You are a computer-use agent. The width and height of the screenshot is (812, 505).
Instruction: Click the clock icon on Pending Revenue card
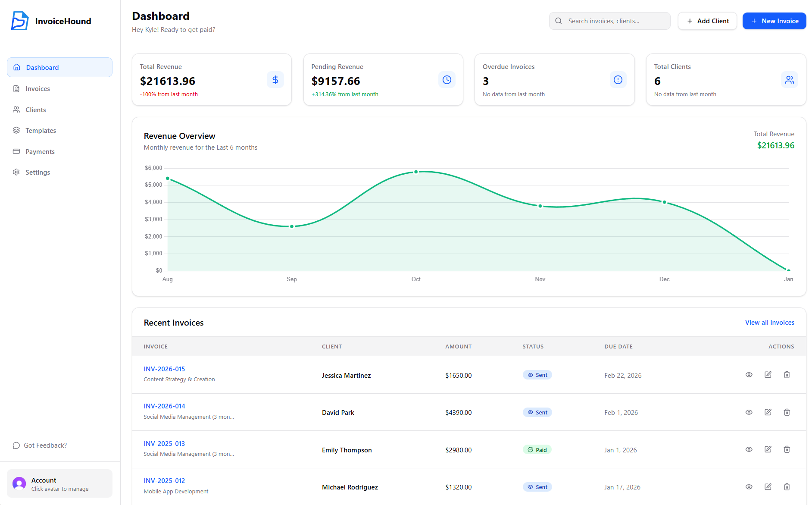pos(447,80)
